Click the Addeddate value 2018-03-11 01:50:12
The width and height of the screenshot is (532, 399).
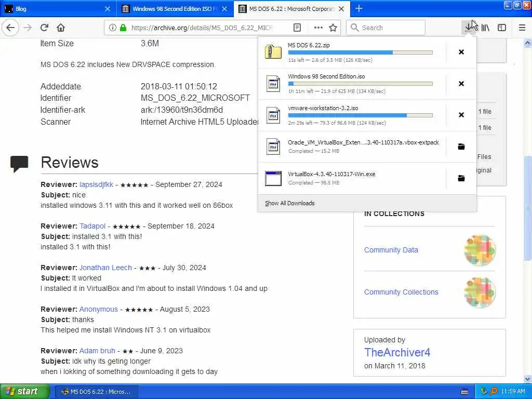coord(179,87)
